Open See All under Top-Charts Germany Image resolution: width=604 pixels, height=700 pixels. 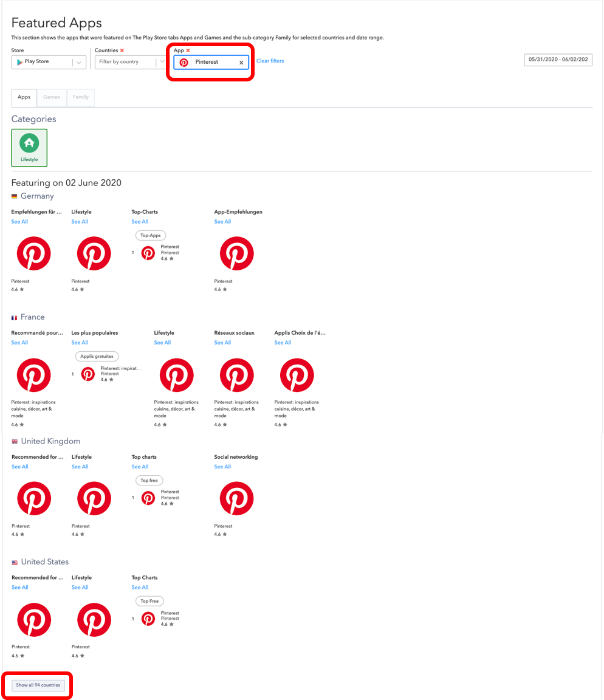[140, 222]
